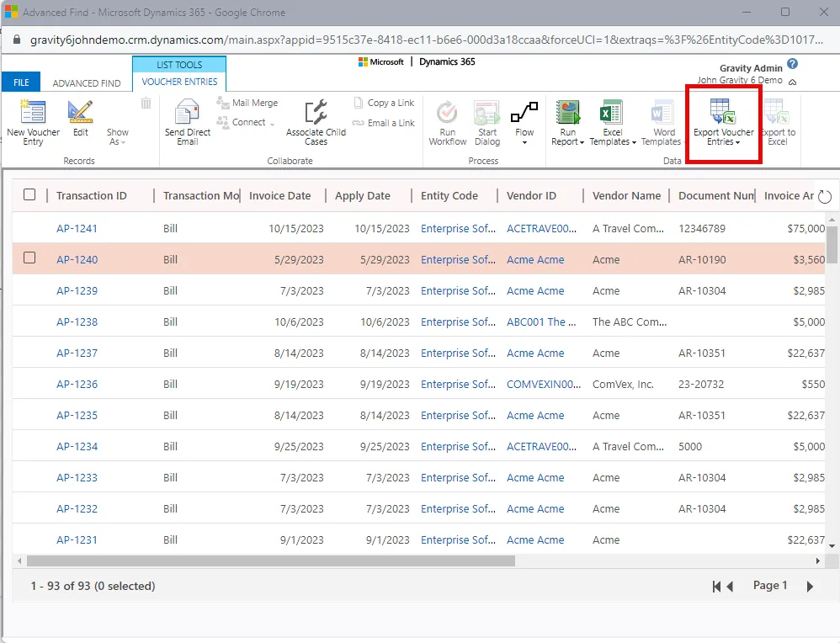Click the horizontal scrollbar thumb

click(x=270, y=561)
